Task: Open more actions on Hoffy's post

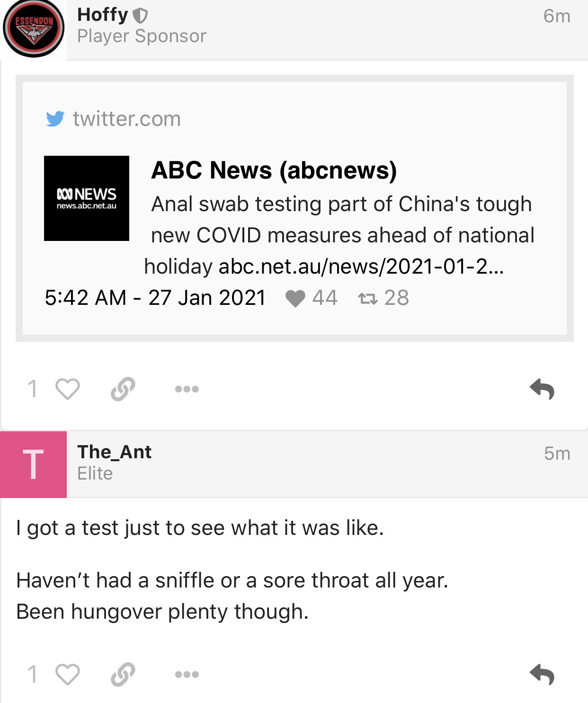Action: [x=187, y=389]
